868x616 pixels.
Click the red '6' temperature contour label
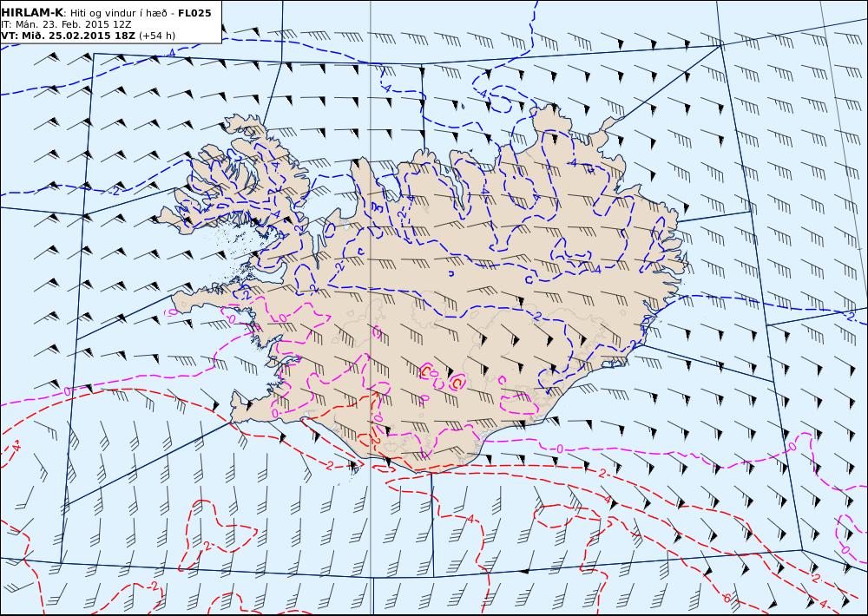727,597
